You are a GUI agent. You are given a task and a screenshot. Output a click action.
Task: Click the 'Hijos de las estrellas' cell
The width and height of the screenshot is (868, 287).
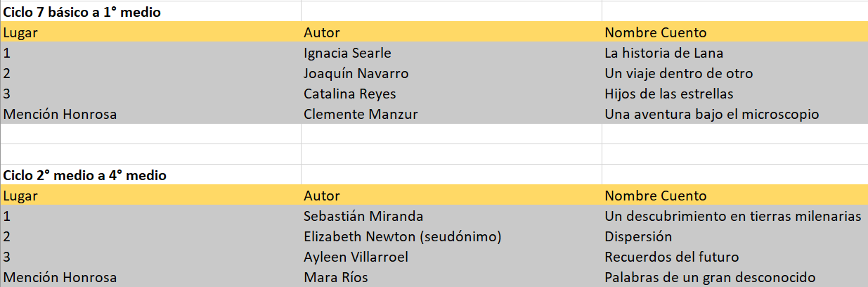[x=670, y=94]
